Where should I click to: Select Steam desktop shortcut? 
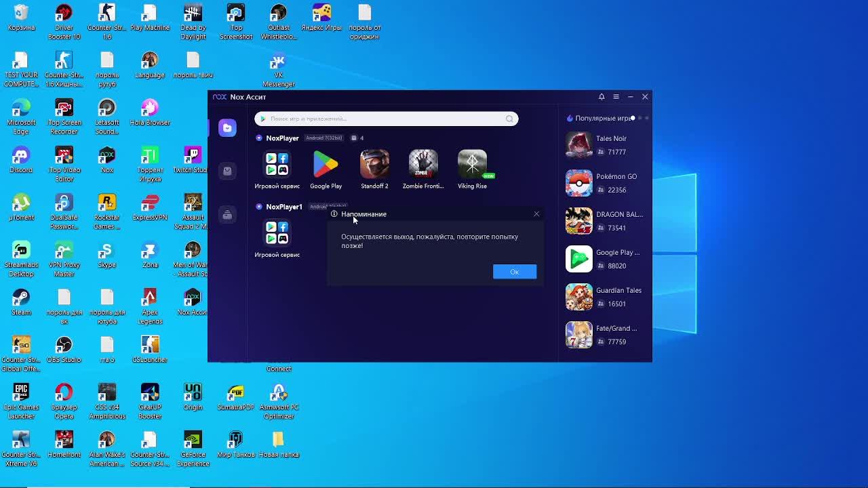click(x=21, y=303)
